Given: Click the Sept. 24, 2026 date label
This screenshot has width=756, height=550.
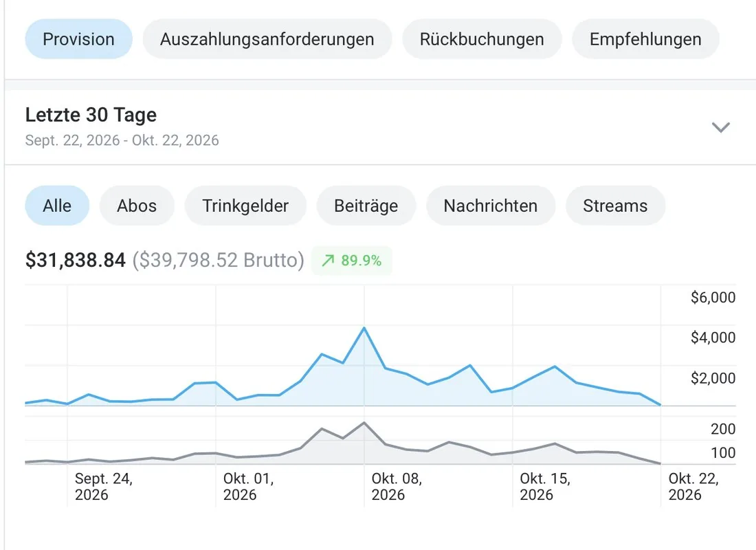Looking at the screenshot, I should point(104,486).
